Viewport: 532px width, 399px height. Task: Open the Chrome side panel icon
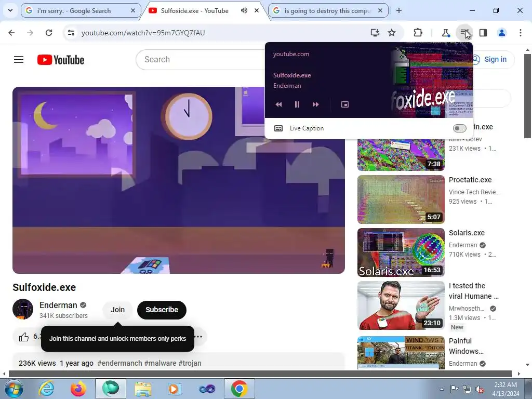point(483,33)
